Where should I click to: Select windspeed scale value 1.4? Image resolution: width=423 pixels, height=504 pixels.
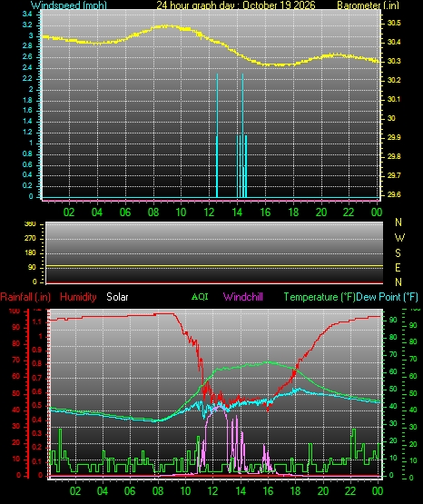click(x=27, y=121)
